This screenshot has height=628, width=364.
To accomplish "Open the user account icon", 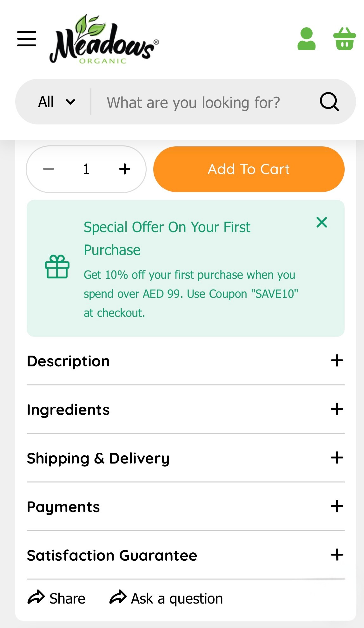I will [x=306, y=40].
